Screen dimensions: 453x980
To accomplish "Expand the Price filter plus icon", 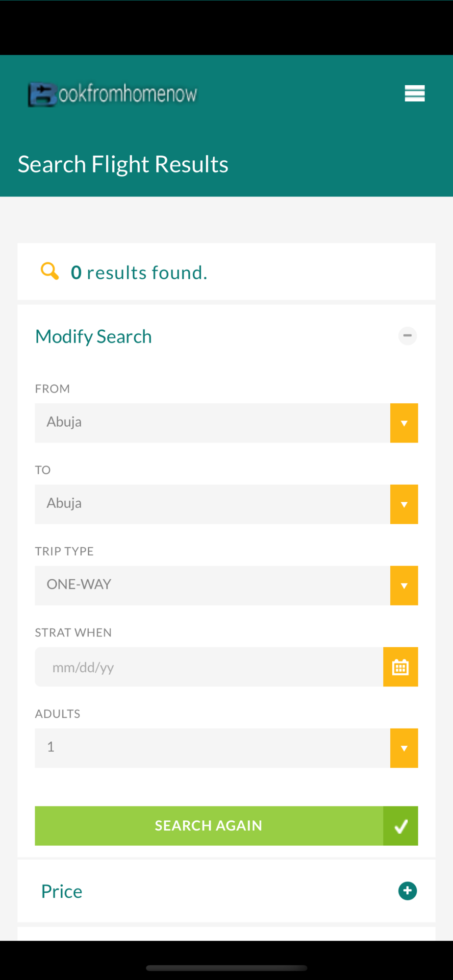I will [x=407, y=891].
